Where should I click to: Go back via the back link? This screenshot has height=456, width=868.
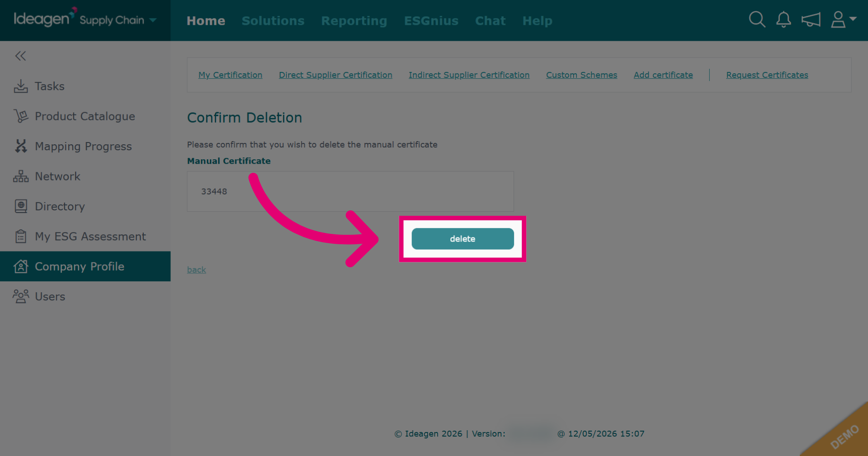[x=197, y=270]
